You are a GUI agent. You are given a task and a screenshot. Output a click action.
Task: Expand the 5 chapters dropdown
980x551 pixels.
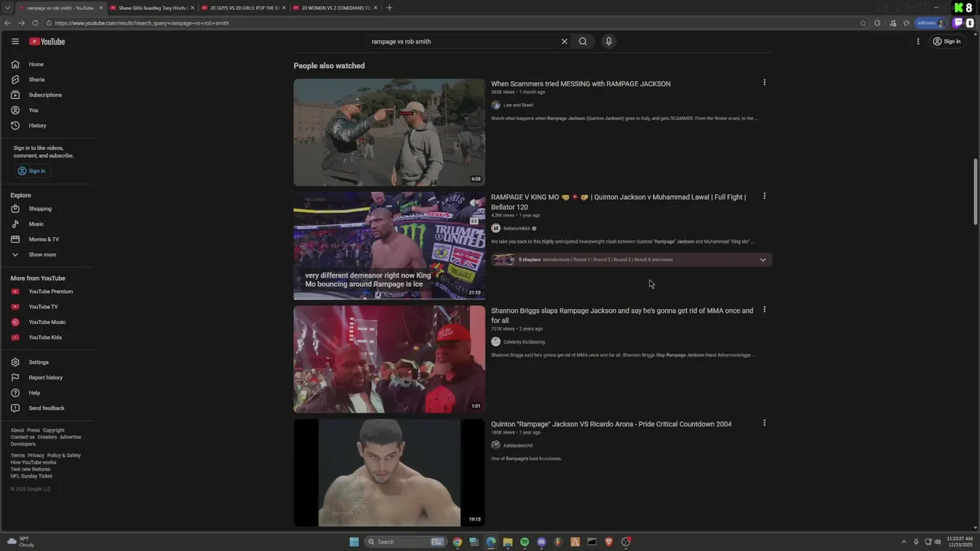[763, 259]
